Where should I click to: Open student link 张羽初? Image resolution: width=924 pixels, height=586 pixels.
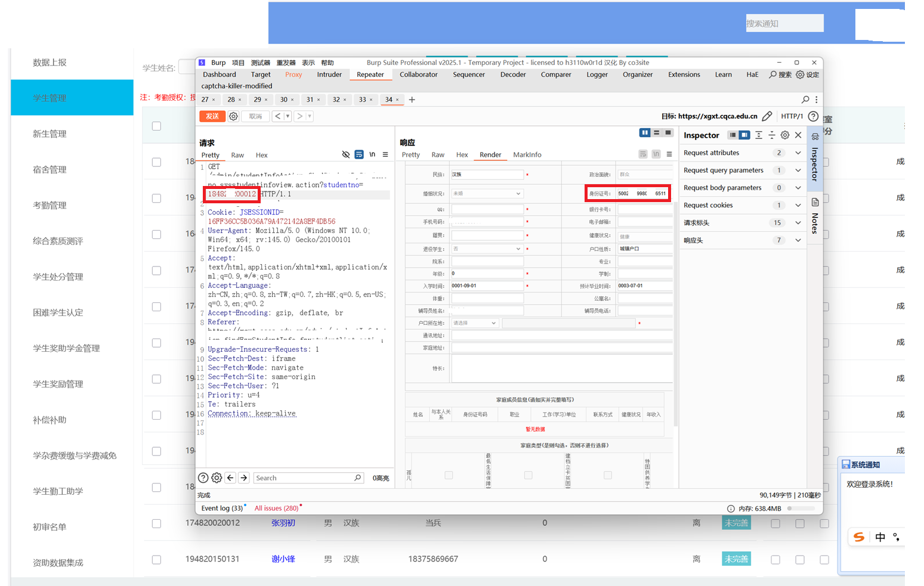coord(283,523)
